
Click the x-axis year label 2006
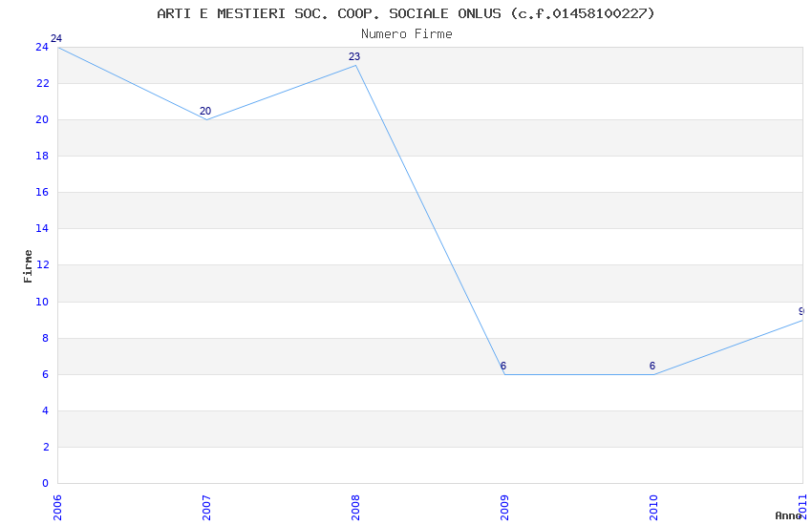coord(57,508)
